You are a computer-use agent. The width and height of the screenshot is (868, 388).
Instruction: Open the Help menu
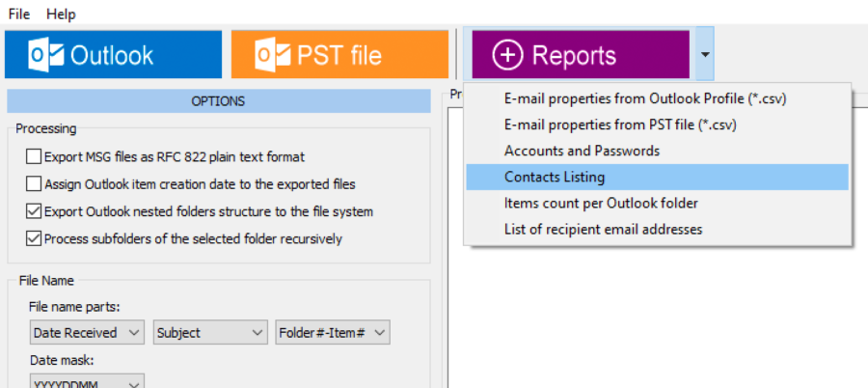click(x=61, y=14)
